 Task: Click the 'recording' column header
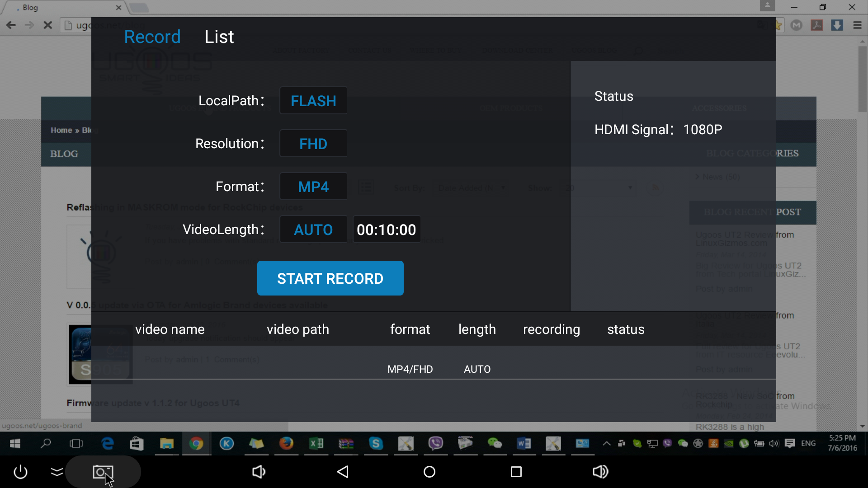click(552, 329)
